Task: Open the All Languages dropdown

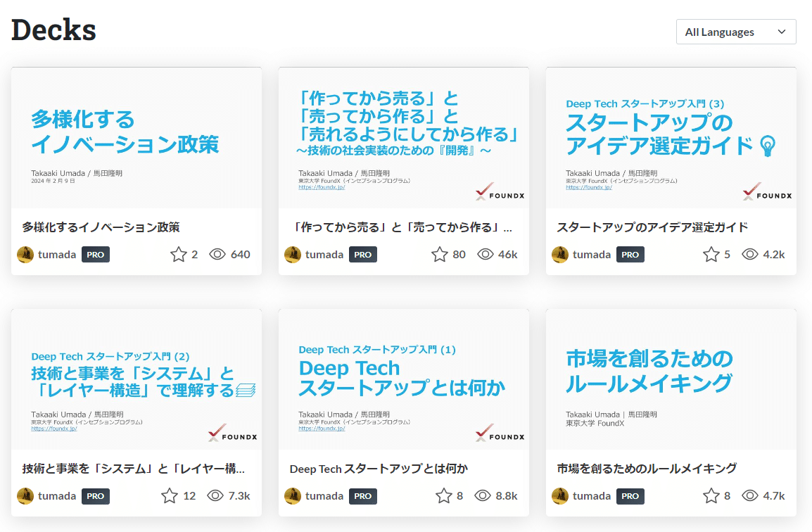Action: (x=736, y=32)
